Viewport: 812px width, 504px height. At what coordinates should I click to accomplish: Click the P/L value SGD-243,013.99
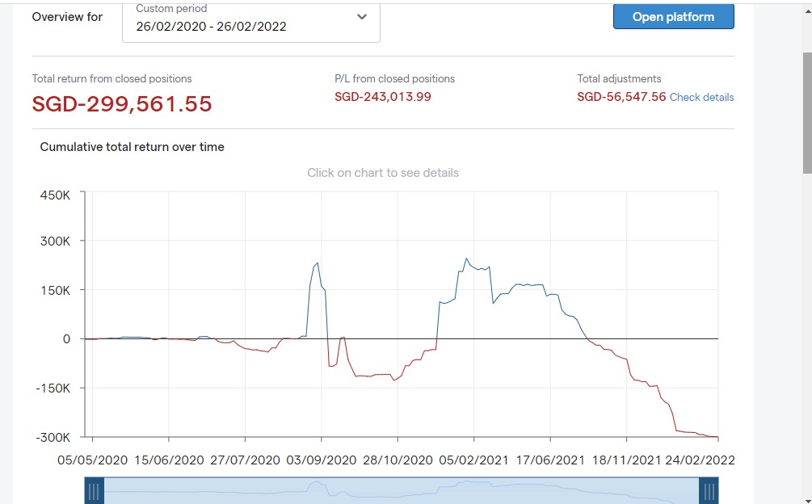pyautogui.click(x=383, y=97)
